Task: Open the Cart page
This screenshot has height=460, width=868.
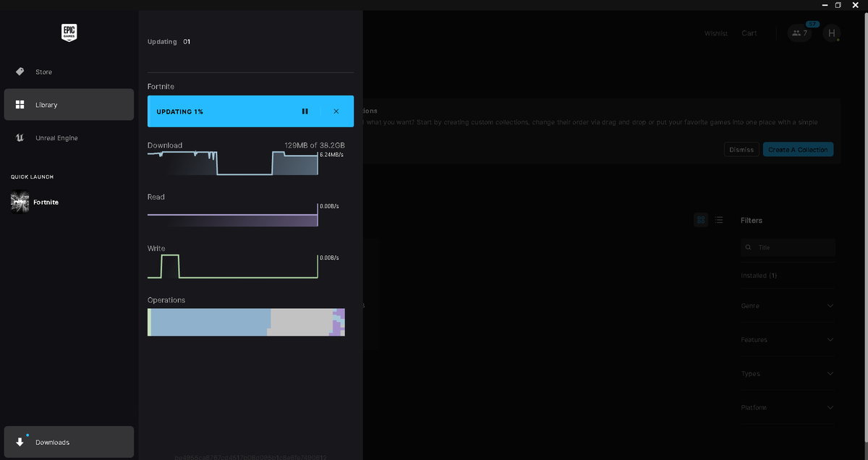Action: coord(749,33)
